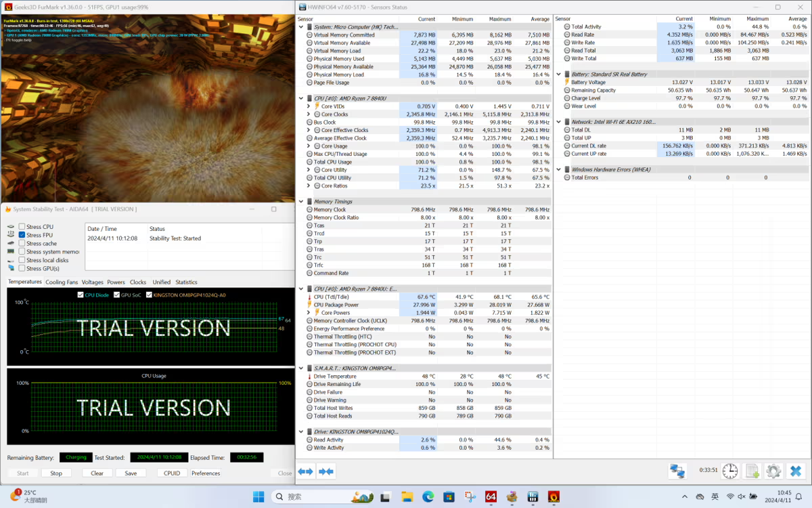Viewport: 812px width, 508px height.
Task: Toggle the GPU SoC graph checkbox
Action: point(117,295)
